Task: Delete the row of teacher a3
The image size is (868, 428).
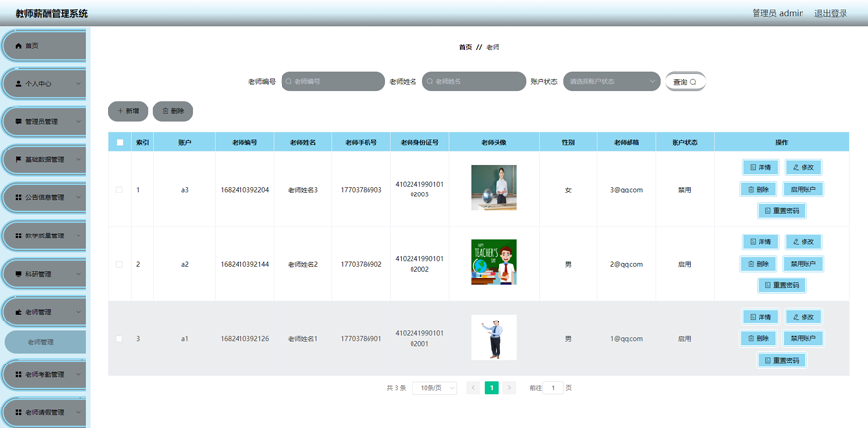Action: pyautogui.click(x=759, y=189)
